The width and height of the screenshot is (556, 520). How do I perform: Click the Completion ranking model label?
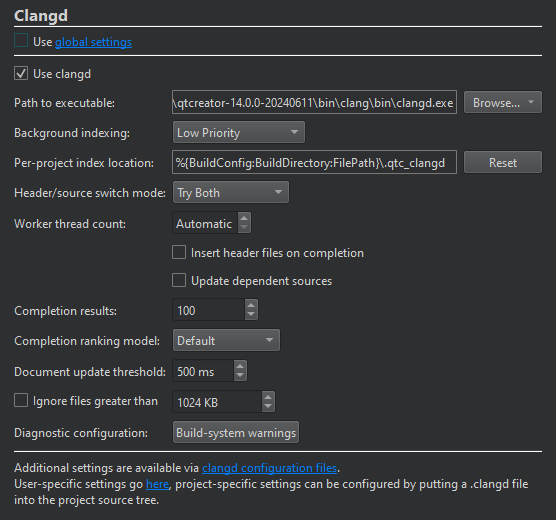pyautogui.click(x=87, y=341)
